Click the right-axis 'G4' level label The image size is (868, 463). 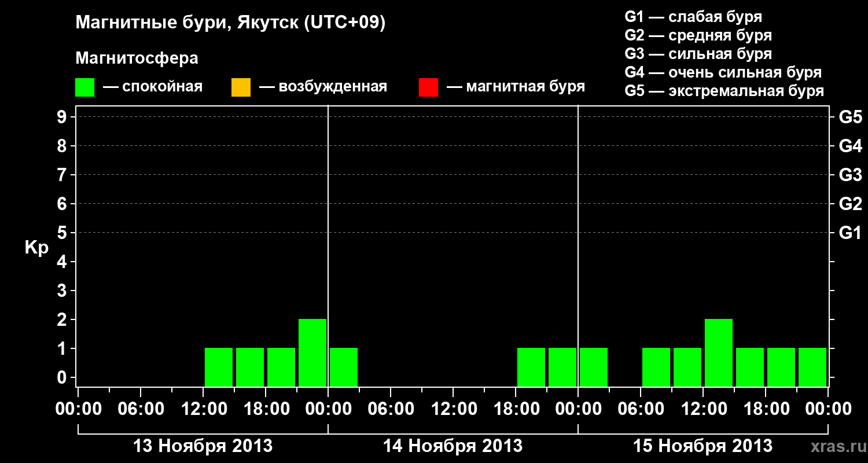[x=851, y=146]
